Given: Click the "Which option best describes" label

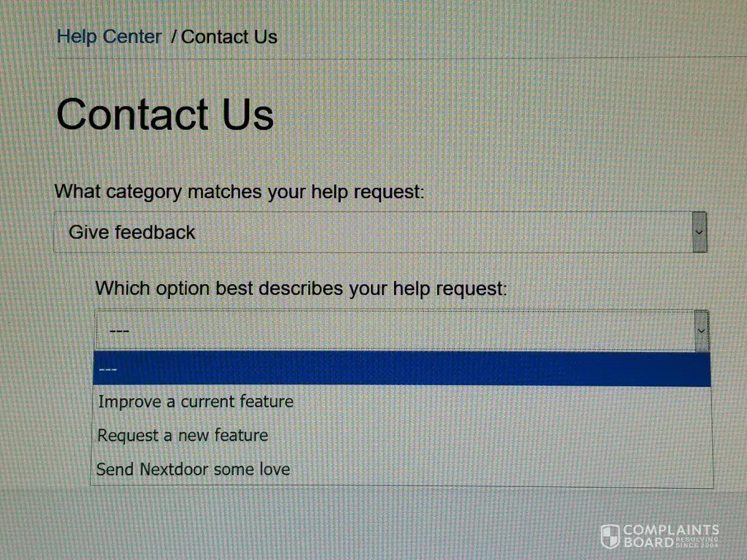Looking at the screenshot, I should [301, 288].
